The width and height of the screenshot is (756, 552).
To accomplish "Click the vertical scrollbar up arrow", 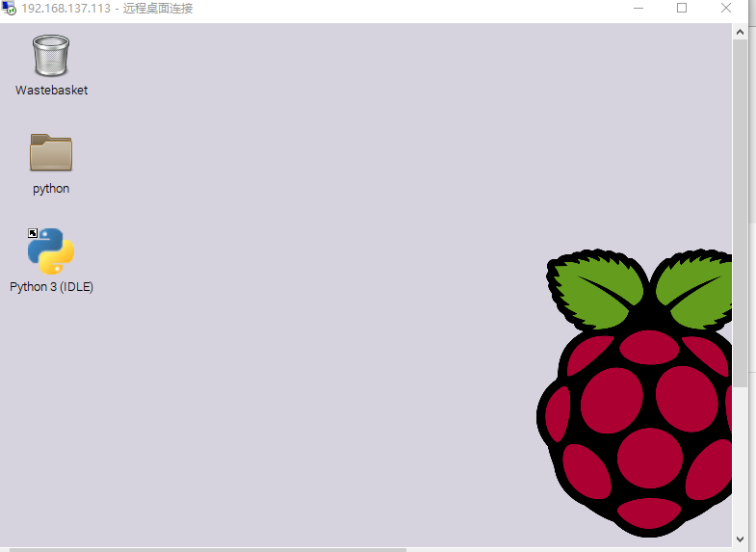I will 740,32.
